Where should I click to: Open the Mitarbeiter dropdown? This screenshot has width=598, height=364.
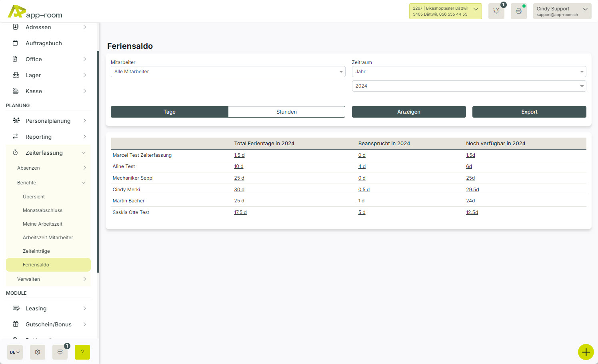pyautogui.click(x=228, y=72)
